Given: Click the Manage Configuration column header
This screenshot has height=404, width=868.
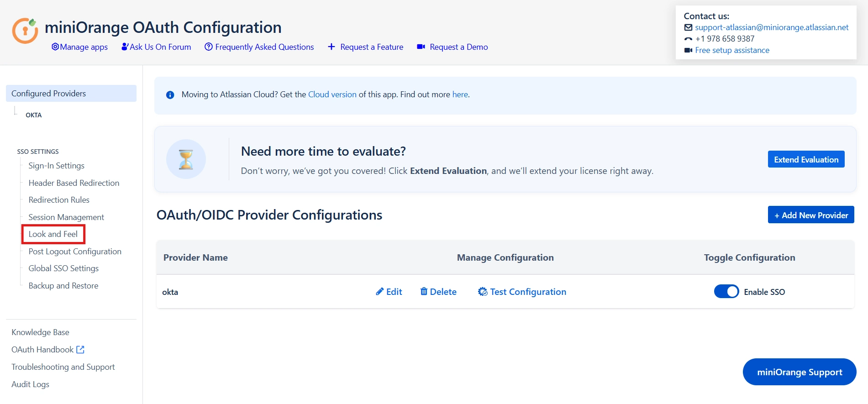Looking at the screenshot, I should pyautogui.click(x=505, y=257).
